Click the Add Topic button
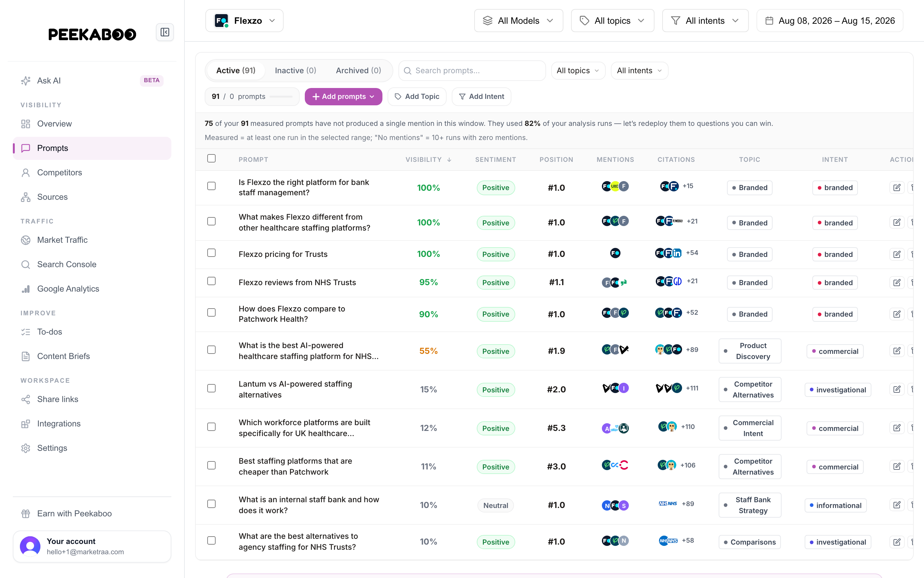Image resolution: width=924 pixels, height=578 pixels. point(417,97)
